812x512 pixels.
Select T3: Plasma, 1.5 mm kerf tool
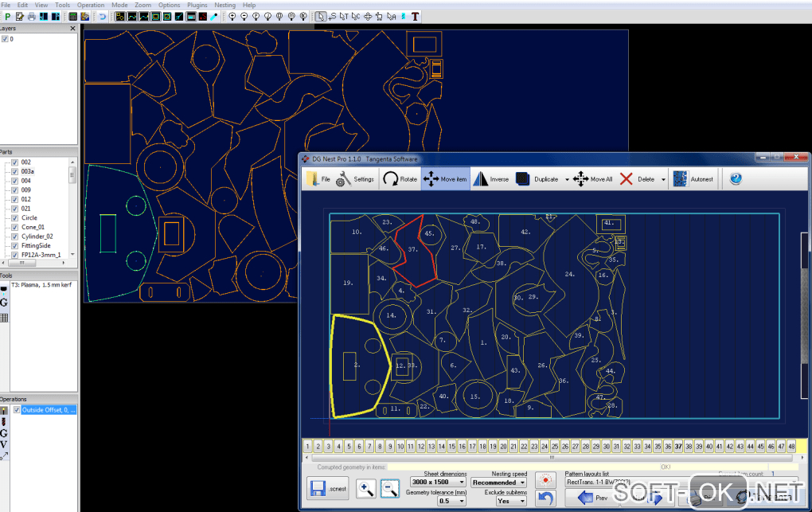tap(41, 285)
